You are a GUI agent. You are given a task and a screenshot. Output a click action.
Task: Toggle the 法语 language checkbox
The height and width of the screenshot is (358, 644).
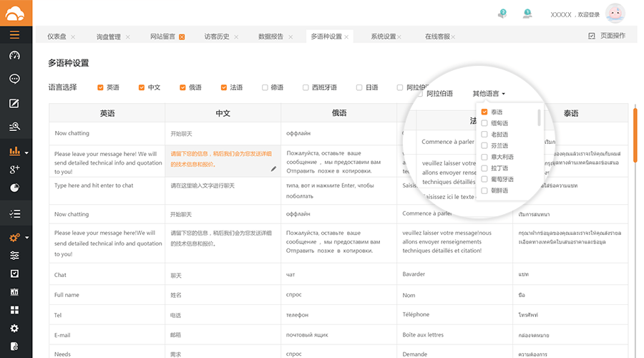223,87
